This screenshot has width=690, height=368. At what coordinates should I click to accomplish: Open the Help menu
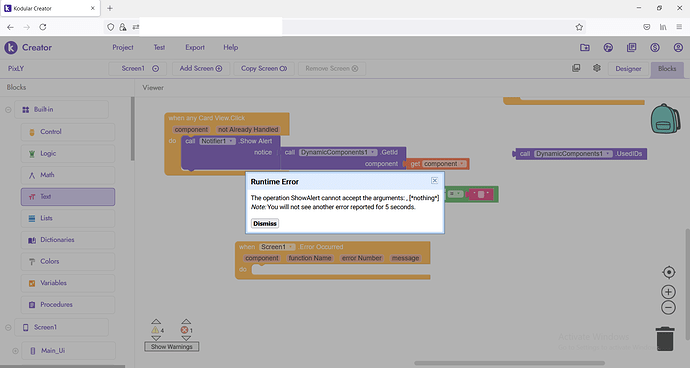click(231, 48)
